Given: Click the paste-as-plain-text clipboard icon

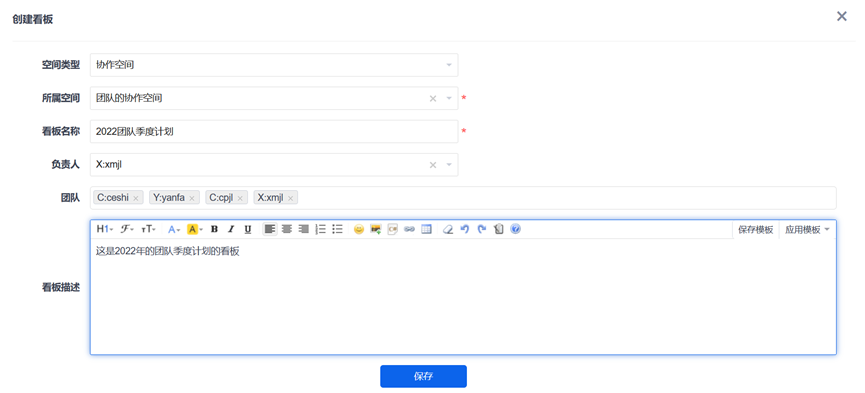Looking at the screenshot, I should pyautogui.click(x=499, y=229).
